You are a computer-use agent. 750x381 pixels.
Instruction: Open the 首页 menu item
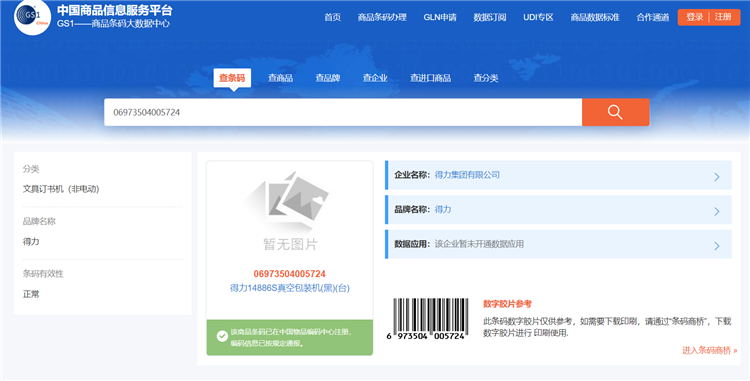332,17
